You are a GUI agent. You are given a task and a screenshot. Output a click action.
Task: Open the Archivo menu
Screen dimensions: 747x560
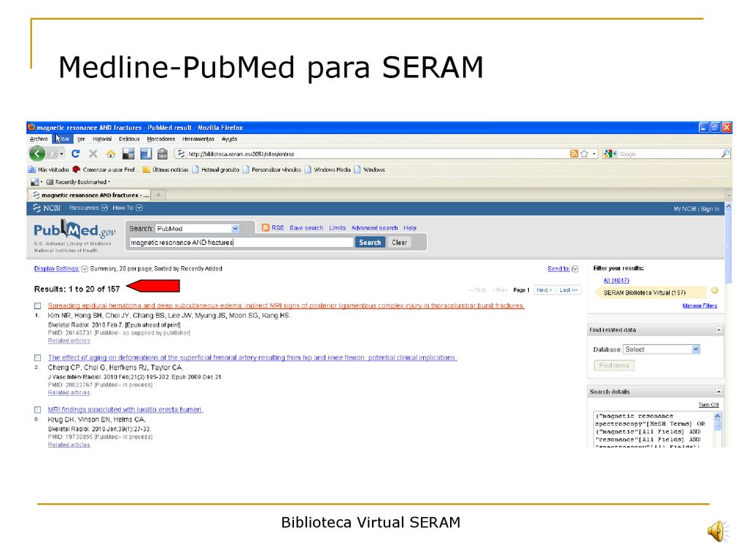pos(39,139)
